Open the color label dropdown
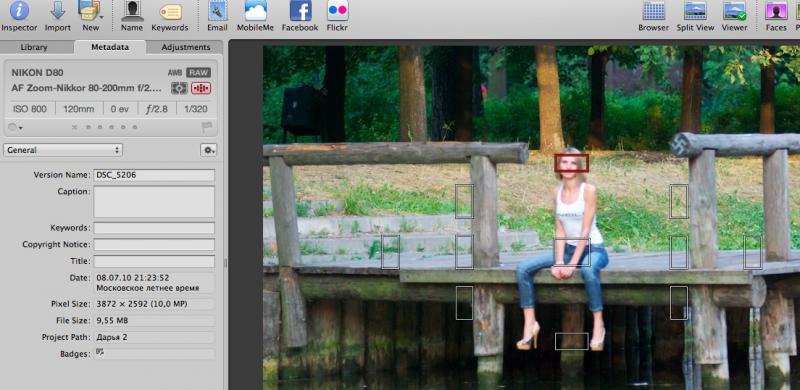 15,128
